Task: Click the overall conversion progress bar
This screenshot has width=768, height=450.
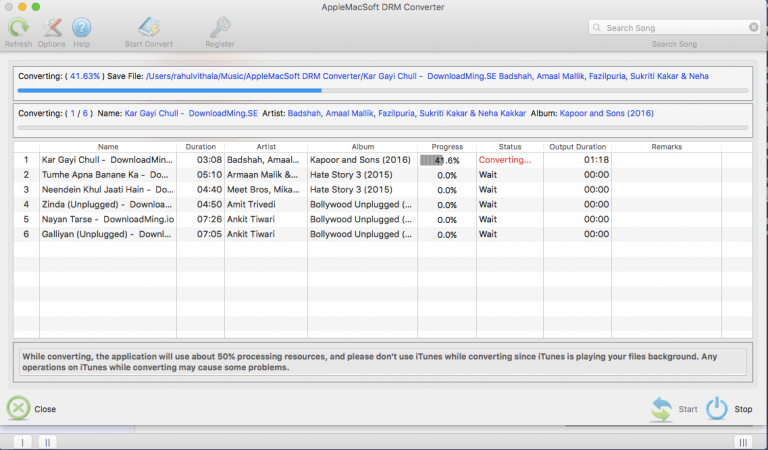Action: tap(383, 91)
